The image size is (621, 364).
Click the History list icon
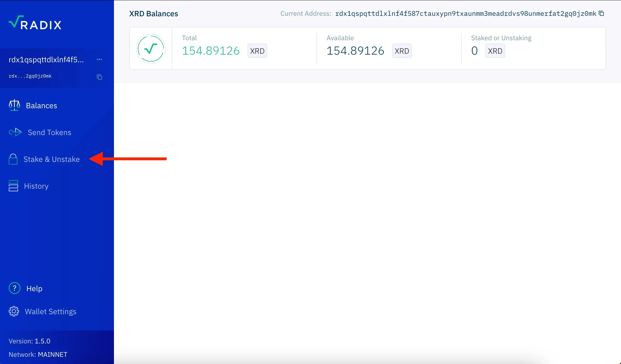click(x=13, y=186)
